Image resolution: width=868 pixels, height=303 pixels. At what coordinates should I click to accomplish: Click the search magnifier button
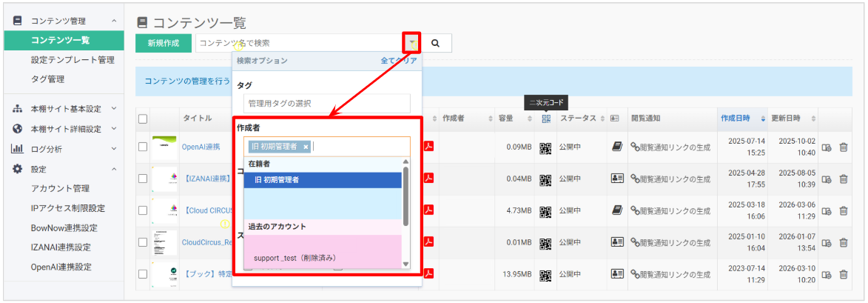[436, 43]
